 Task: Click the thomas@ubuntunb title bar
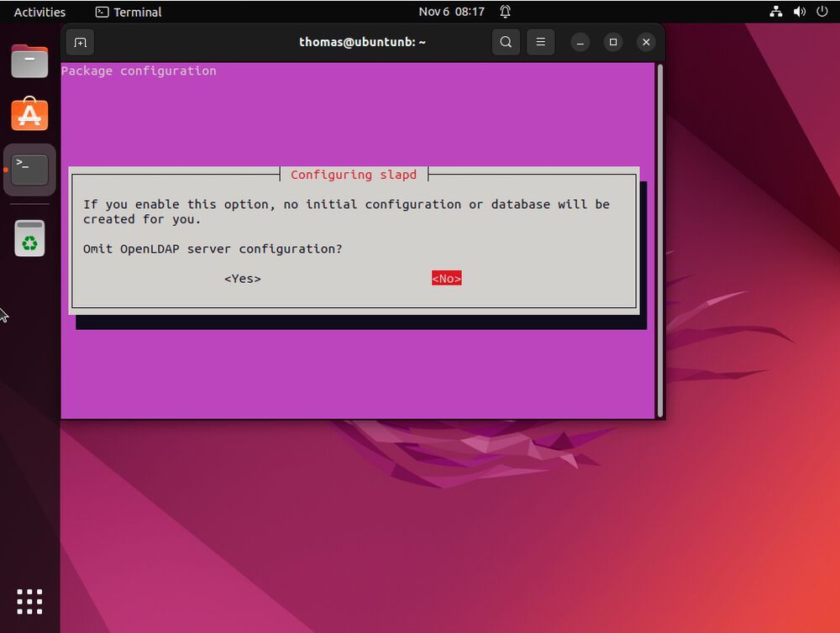point(362,42)
